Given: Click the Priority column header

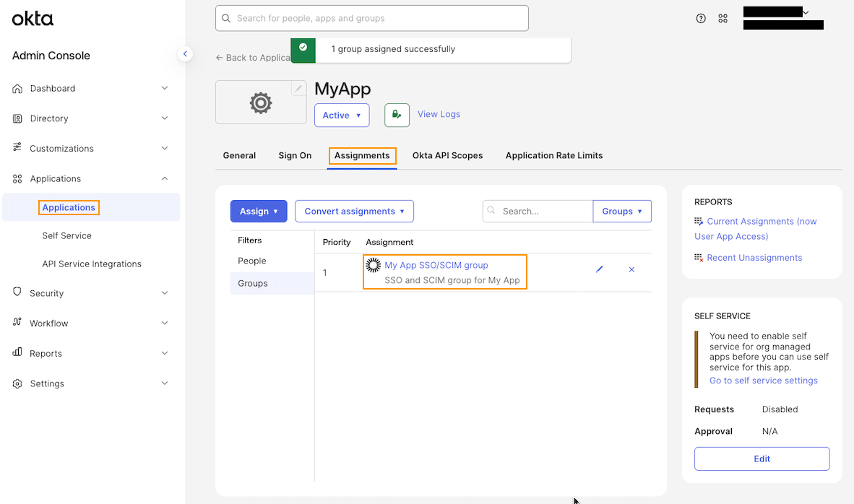Looking at the screenshot, I should tap(337, 242).
